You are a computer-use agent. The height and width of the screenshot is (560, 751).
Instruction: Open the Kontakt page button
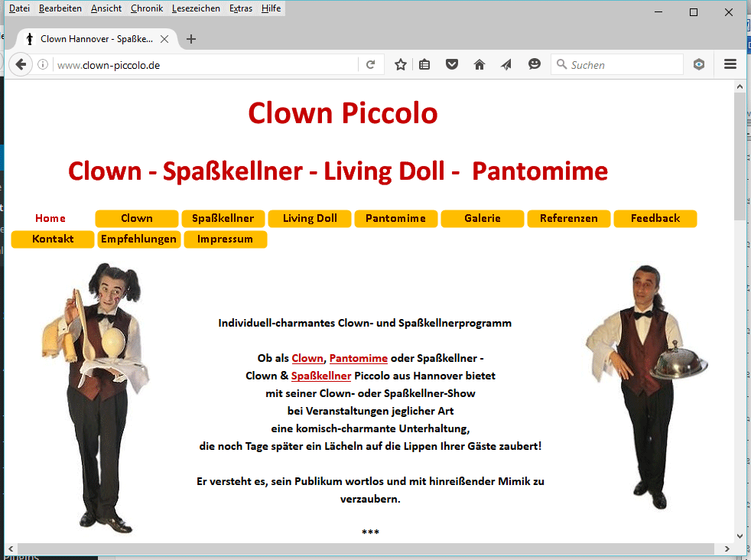pyautogui.click(x=53, y=239)
